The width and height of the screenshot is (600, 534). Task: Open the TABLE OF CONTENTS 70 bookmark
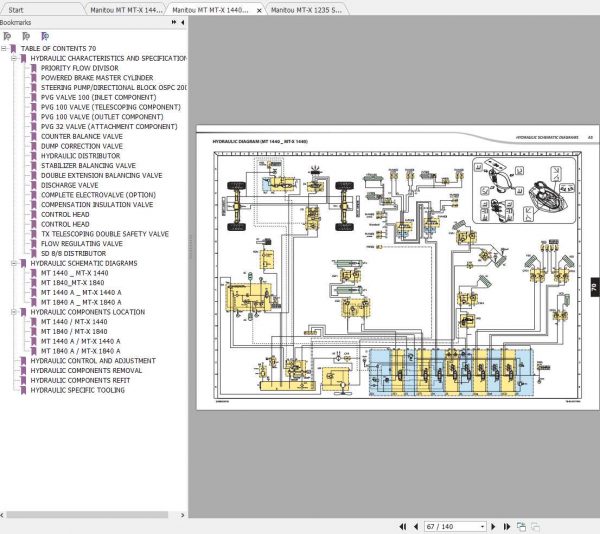click(x=58, y=49)
